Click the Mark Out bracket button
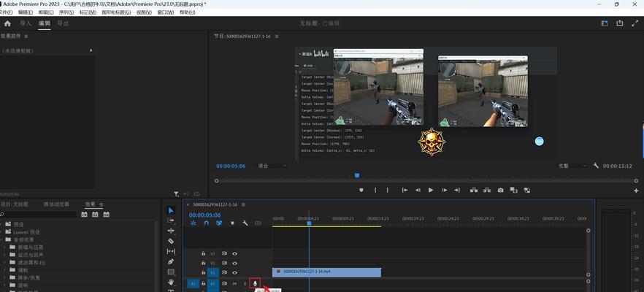The height and width of the screenshot is (292, 644). pos(387,190)
